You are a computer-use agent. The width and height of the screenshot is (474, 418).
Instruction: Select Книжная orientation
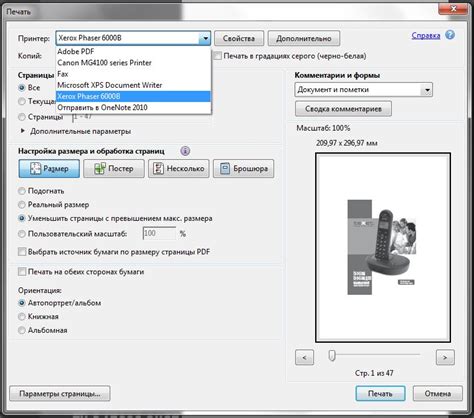pyautogui.click(x=22, y=316)
